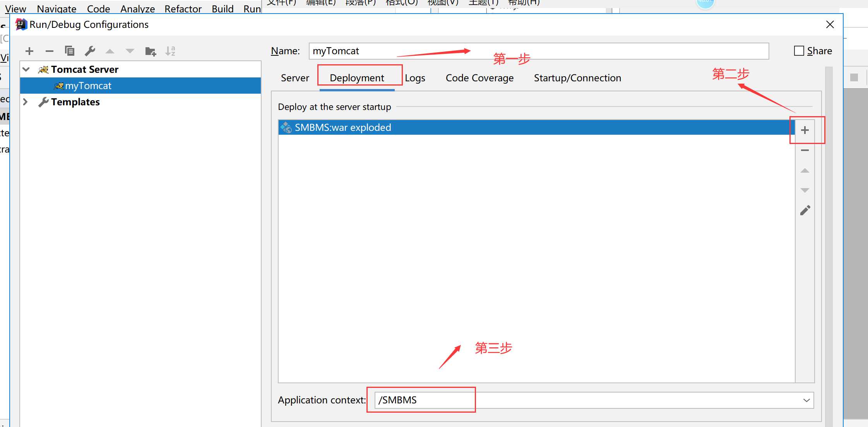Image resolution: width=868 pixels, height=427 pixels.
Task: Open edit defaults wrench icon
Action: [x=90, y=51]
